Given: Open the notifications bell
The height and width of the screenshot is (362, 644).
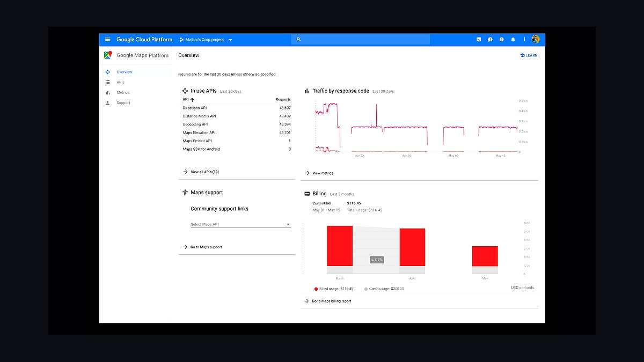Looking at the screenshot, I should pos(513,40).
